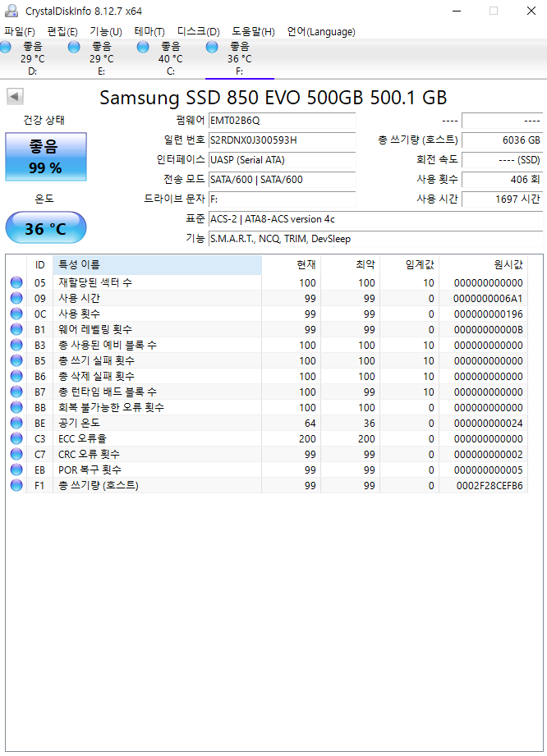
Task: Click status icon for attribute C3
Action: pos(16,438)
